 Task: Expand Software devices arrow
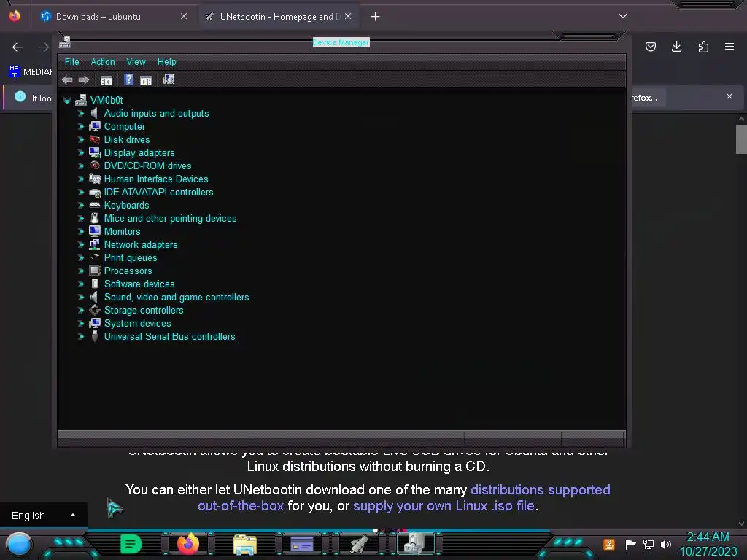[x=80, y=284]
